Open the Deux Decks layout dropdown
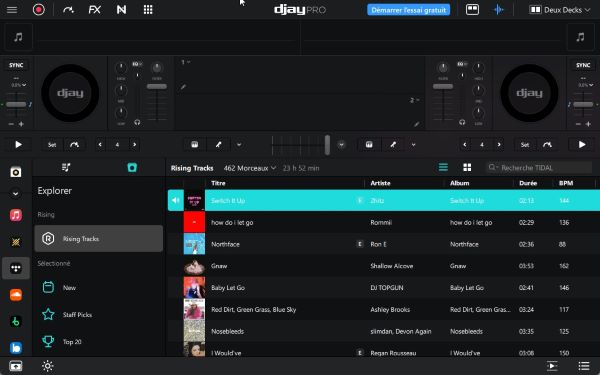Image resolution: width=600 pixels, height=375 pixels. 560,10
